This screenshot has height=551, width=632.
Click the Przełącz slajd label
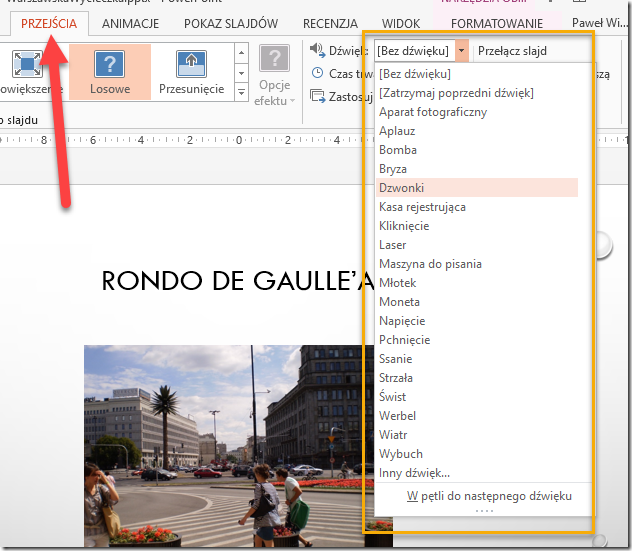(x=512, y=51)
